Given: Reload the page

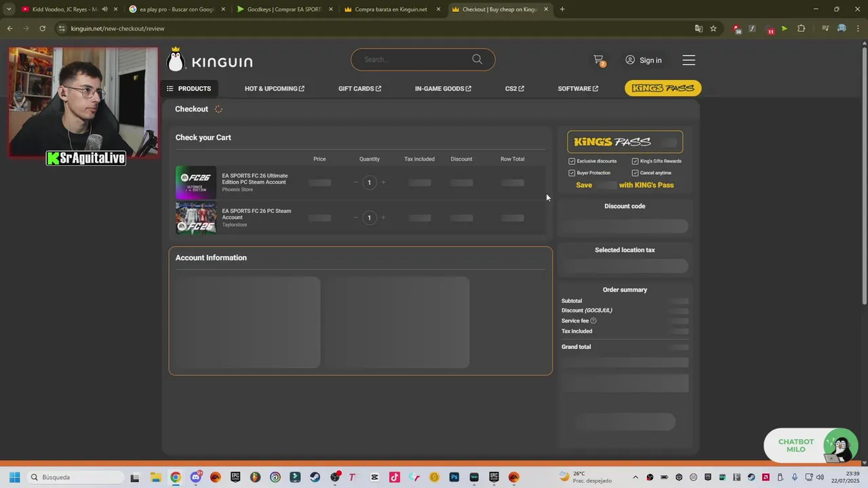Looking at the screenshot, I should coord(42,28).
